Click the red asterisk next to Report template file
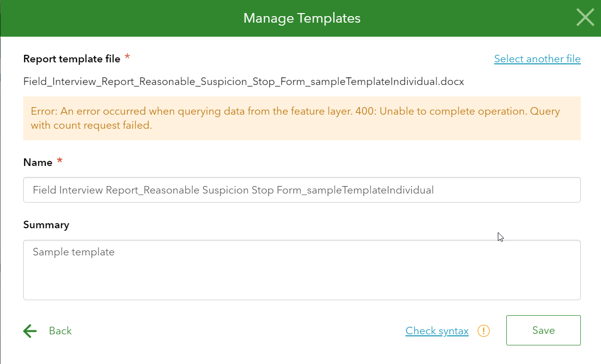This screenshot has height=364, width=601. 126,56
